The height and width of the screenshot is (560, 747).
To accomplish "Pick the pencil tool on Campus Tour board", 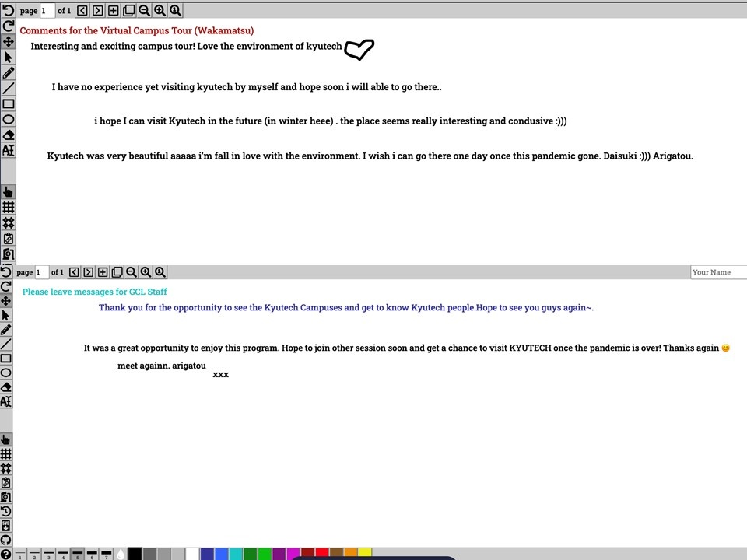I will click(x=8, y=73).
